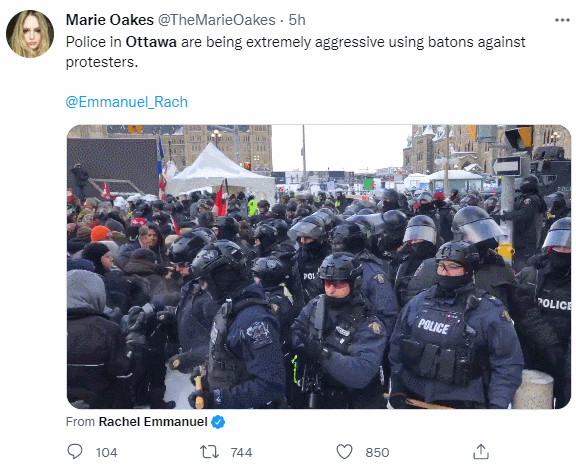
Task: View the 850 likes count
Action: 377,452
